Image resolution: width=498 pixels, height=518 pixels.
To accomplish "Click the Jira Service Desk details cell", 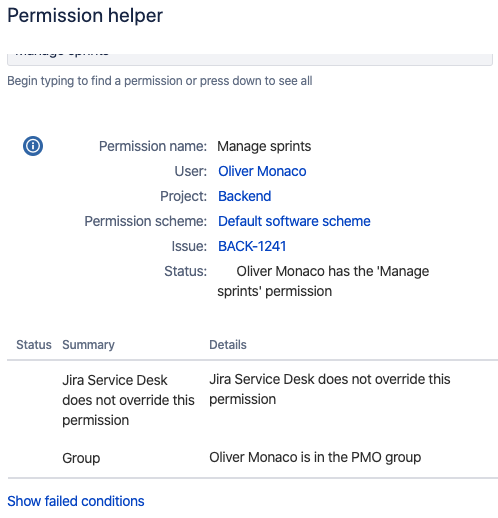I will (330, 389).
